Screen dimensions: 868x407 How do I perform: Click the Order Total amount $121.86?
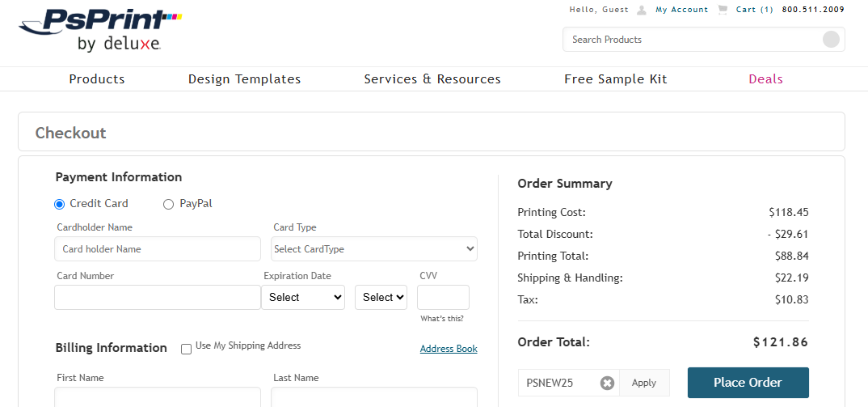(781, 342)
